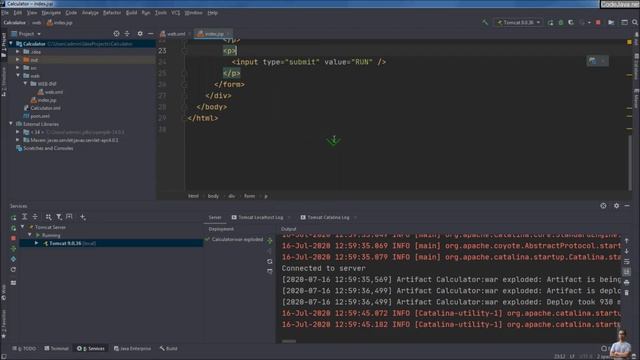Collapse the Calculator project root node
Viewport: 640px width, 360px height.
(x=11, y=44)
